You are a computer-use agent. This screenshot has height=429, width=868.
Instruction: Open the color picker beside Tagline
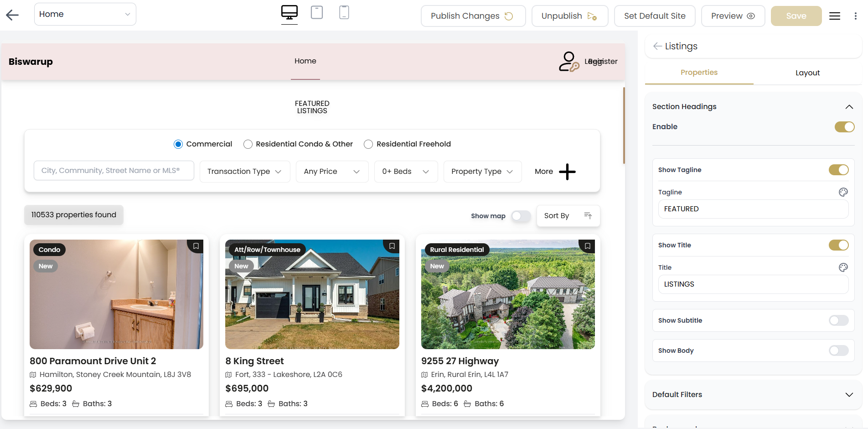click(843, 192)
